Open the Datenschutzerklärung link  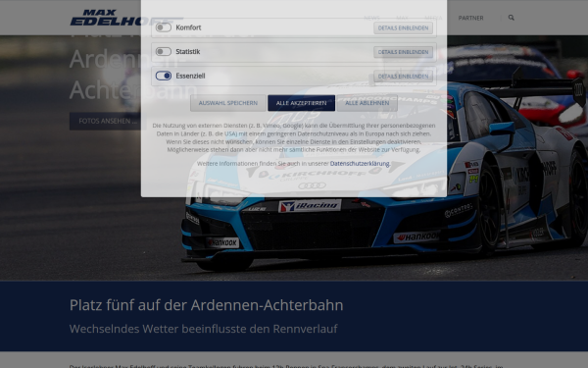pos(360,163)
